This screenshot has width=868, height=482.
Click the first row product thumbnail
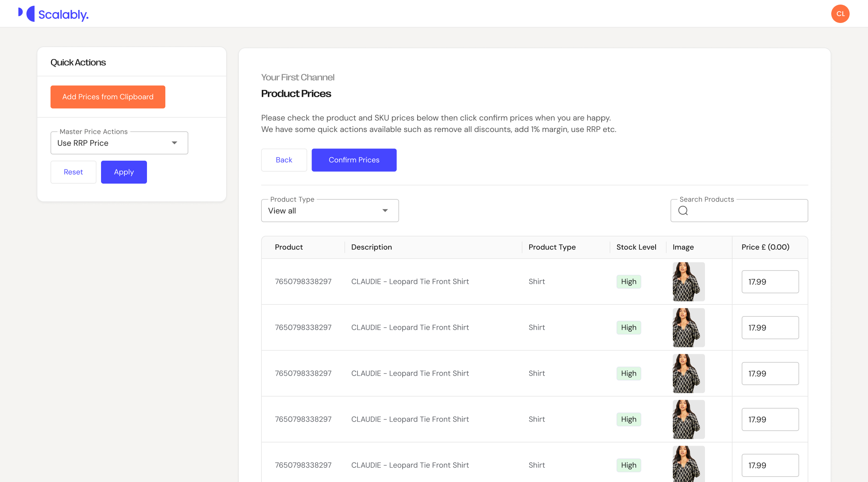(688, 282)
